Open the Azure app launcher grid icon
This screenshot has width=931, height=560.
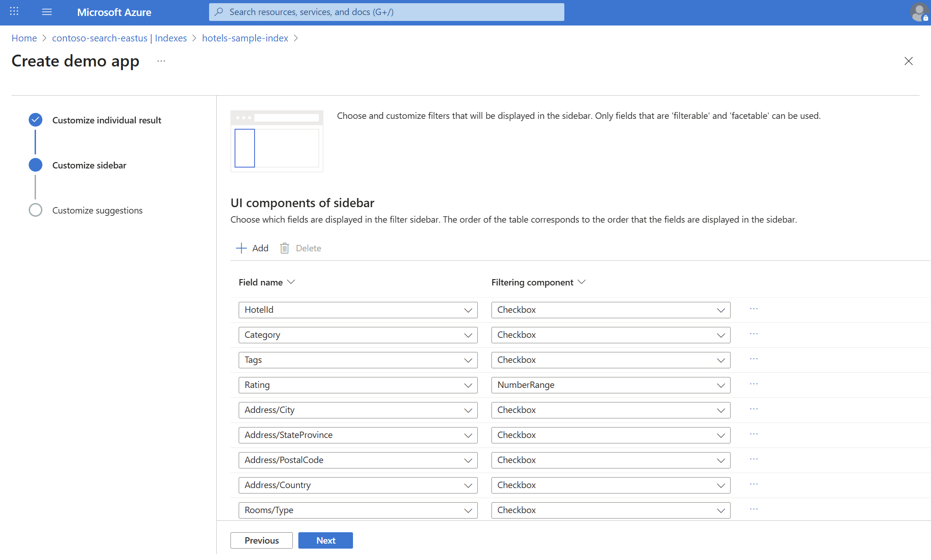(x=14, y=12)
